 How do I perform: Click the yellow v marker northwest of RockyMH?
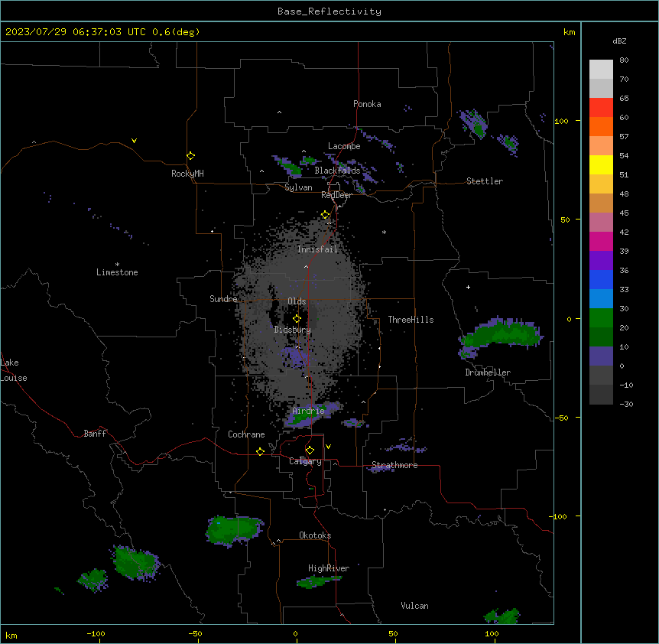point(134,141)
